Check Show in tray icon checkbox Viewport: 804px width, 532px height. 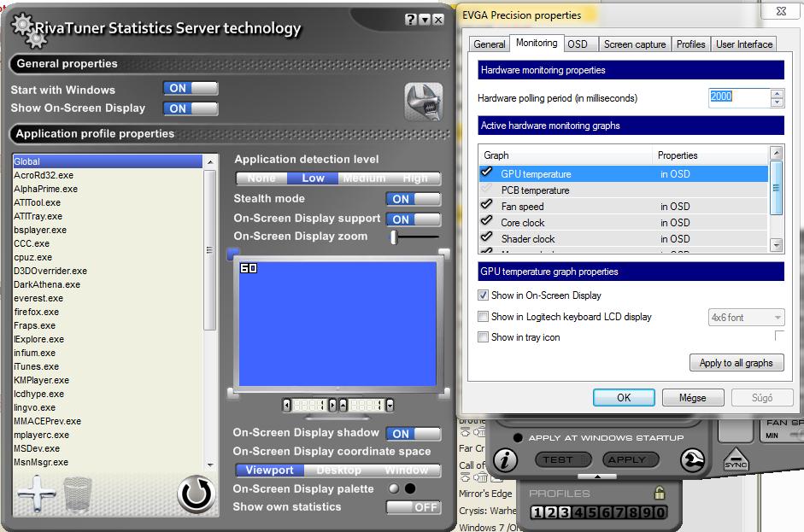tap(483, 337)
